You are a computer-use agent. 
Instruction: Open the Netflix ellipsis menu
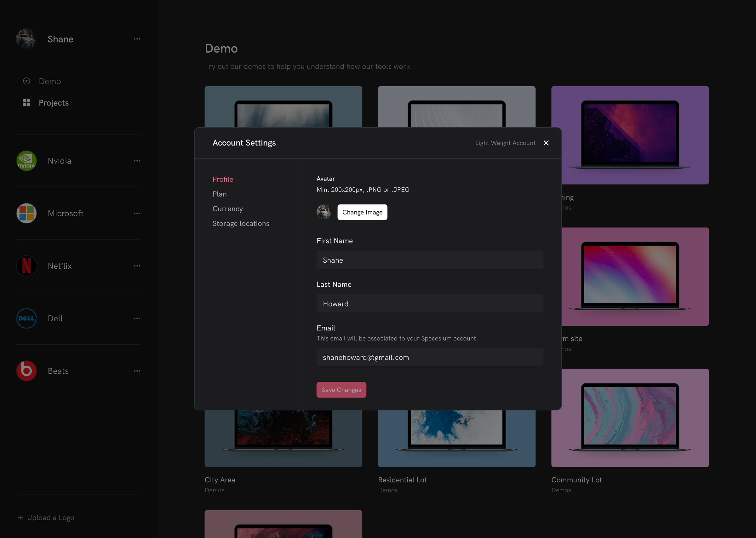tap(137, 266)
